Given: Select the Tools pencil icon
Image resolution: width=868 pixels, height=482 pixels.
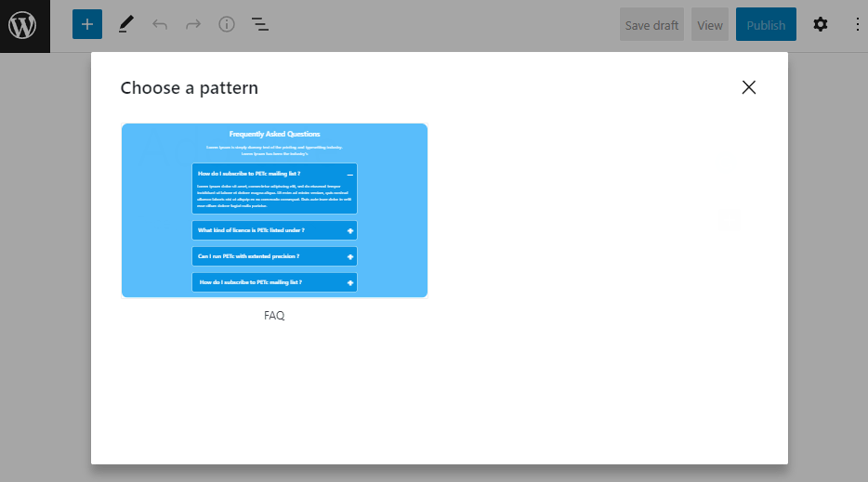Looking at the screenshot, I should click(x=125, y=25).
